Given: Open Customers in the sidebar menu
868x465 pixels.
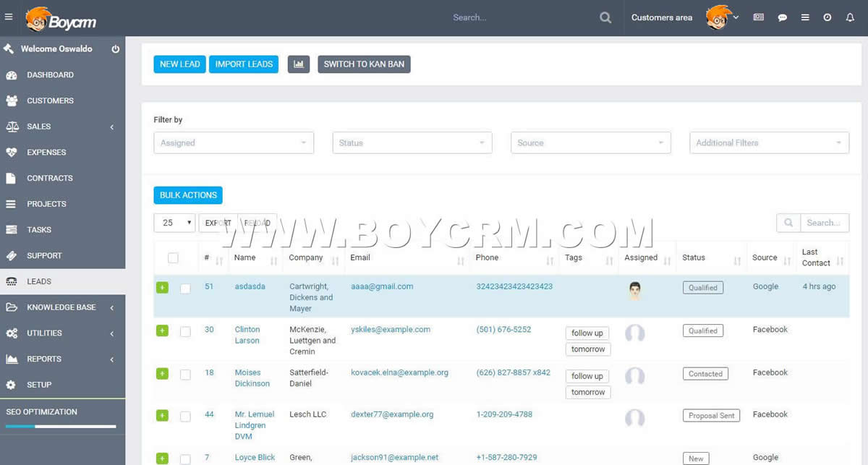Looking at the screenshot, I should point(50,101).
